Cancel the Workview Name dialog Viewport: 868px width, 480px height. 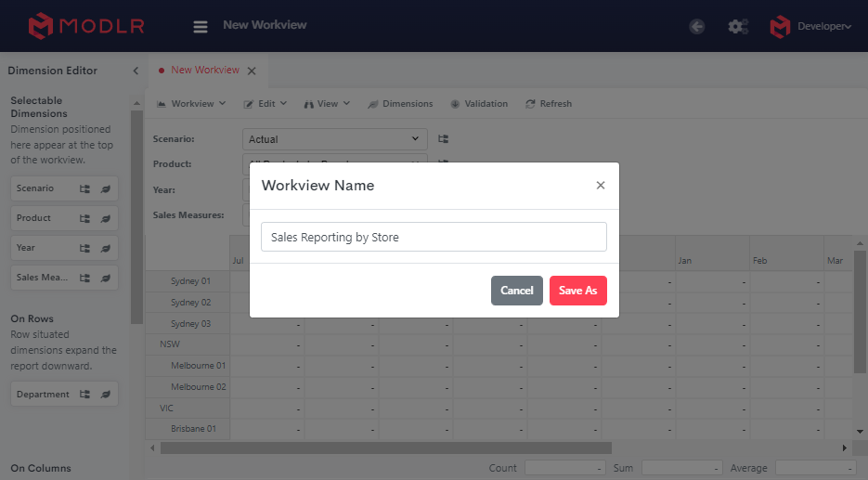point(517,291)
